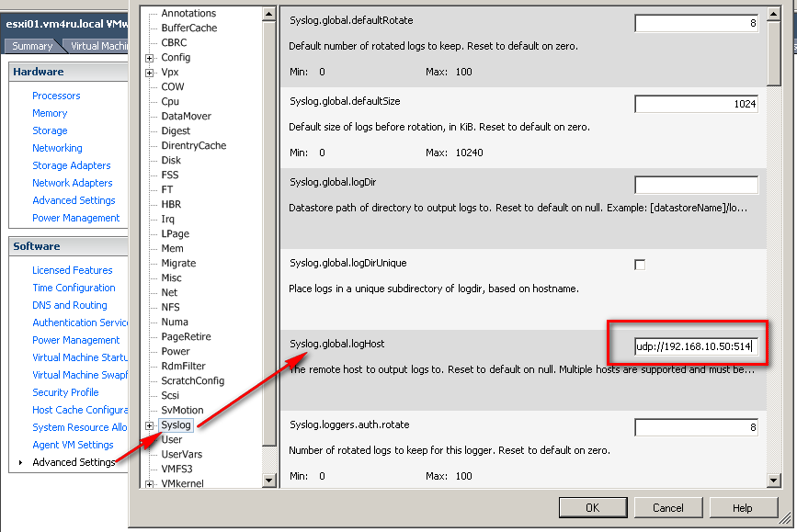Open the Agent VM Settings link
Image resolution: width=797 pixels, height=532 pixels.
74,445
